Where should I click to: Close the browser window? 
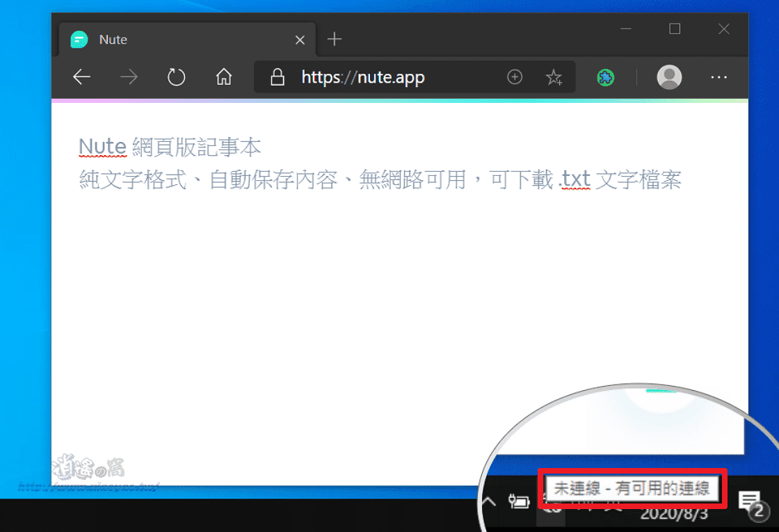click(x=724, y=29)
